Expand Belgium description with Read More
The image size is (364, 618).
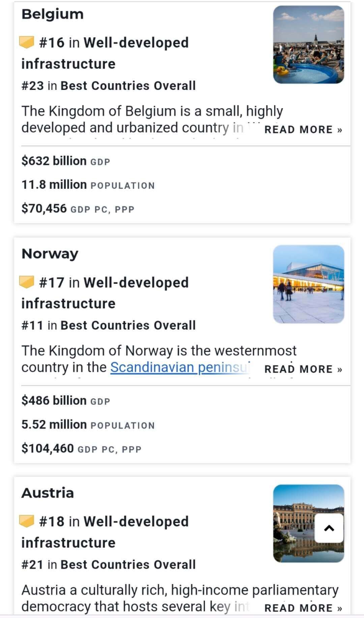(303, 130)
